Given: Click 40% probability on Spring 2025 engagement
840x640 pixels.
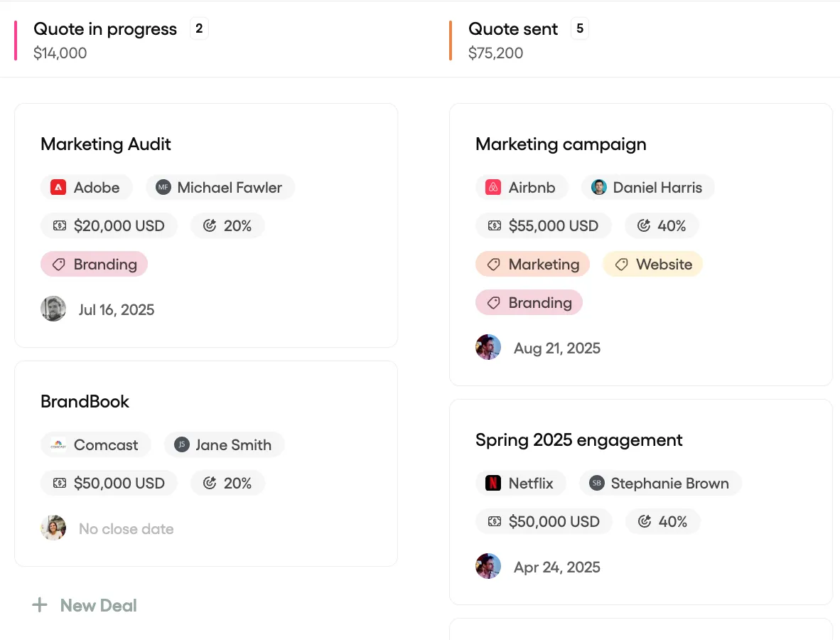Looking at the screenshot, I should (x=673, y=521).
